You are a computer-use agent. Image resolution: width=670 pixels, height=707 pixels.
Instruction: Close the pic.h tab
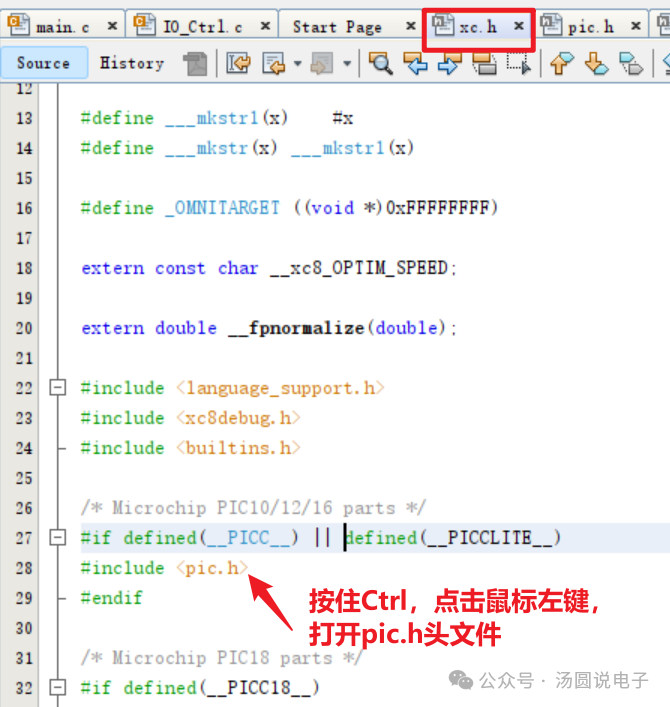click(x=636, y=26)
